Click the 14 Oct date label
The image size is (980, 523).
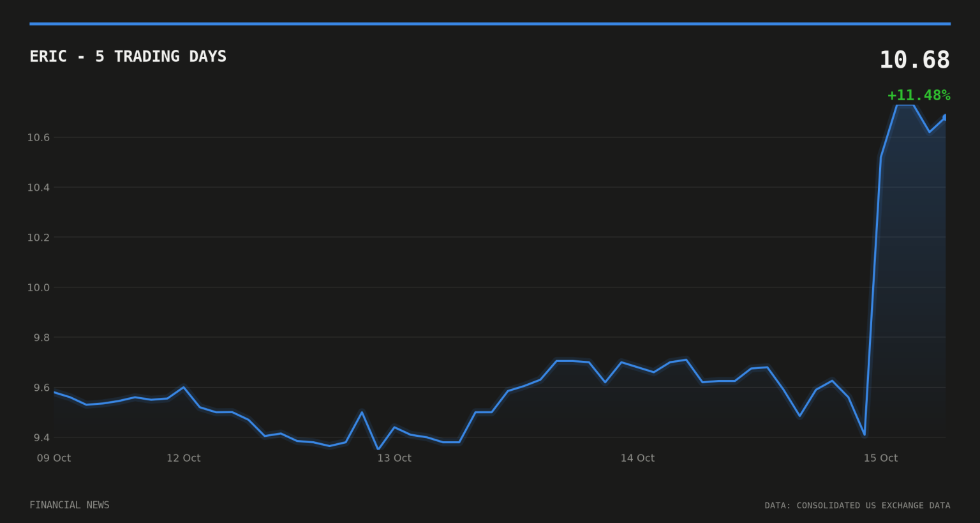[637, 458]
